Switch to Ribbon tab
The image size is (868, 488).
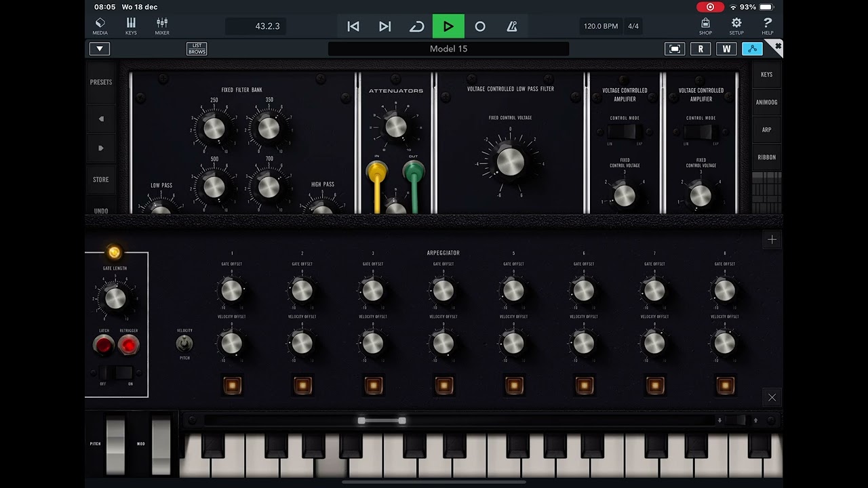pos(766,157)
